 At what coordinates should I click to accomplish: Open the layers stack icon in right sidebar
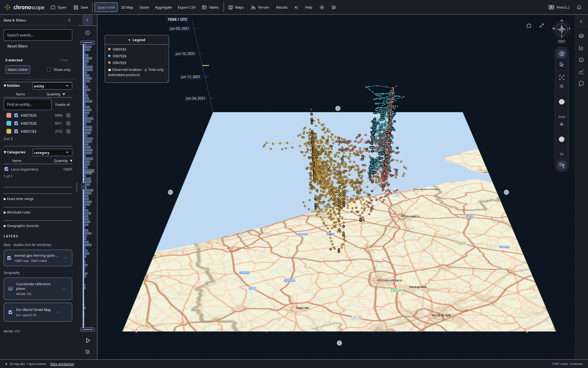(581, 36)
